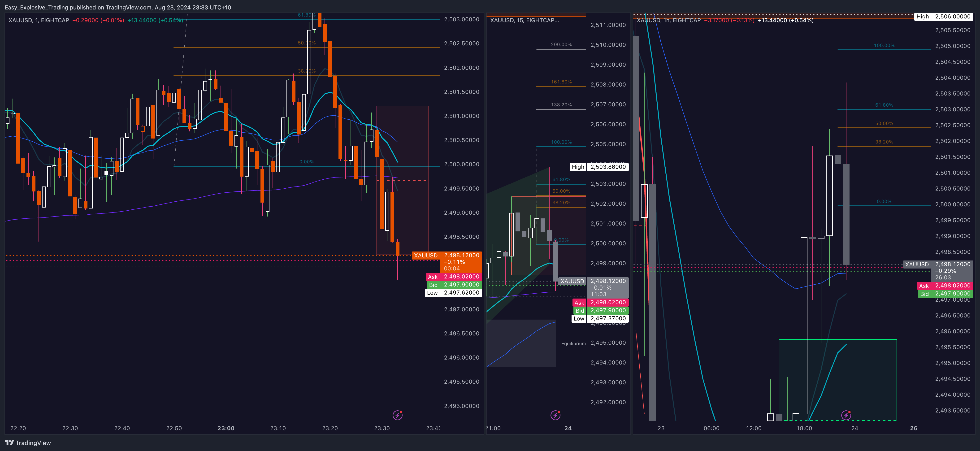The height and width of the screenshot is (451, 980).
Task: Click the go-to-realtime lightning icon in 1-minute chart
Action: click(398, 415)
